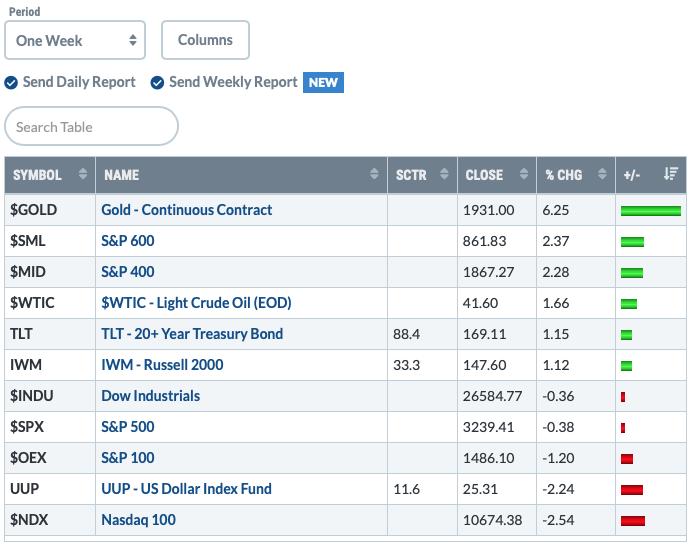Open UUP - US Dollar Index Fund link
This screenshot has width=693, height=547.
click(187, 489)
